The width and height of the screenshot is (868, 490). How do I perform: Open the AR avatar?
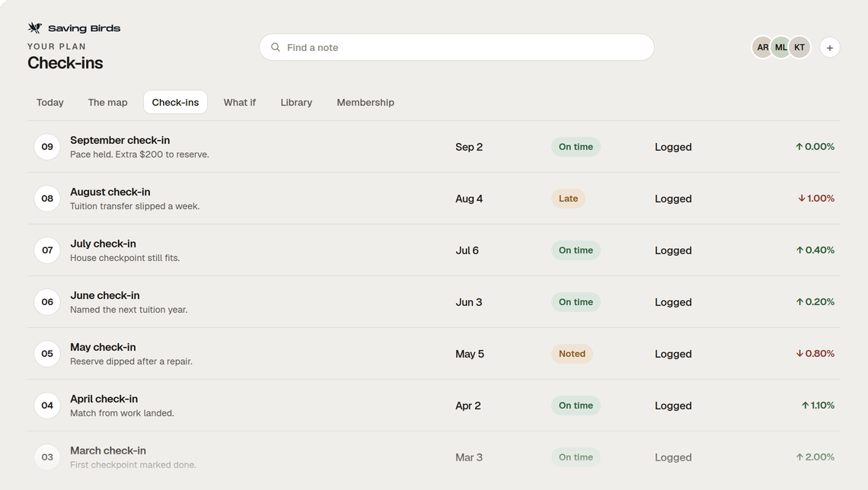762,48
